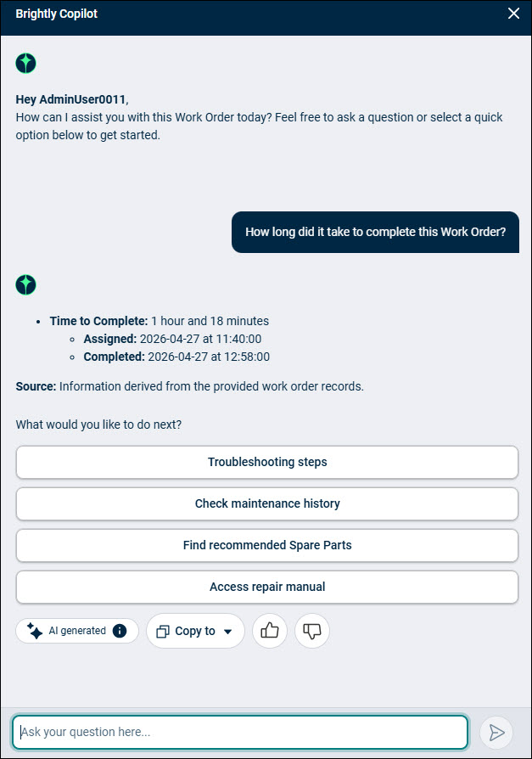Click the AI generated info icon

[x=120, y=631]
